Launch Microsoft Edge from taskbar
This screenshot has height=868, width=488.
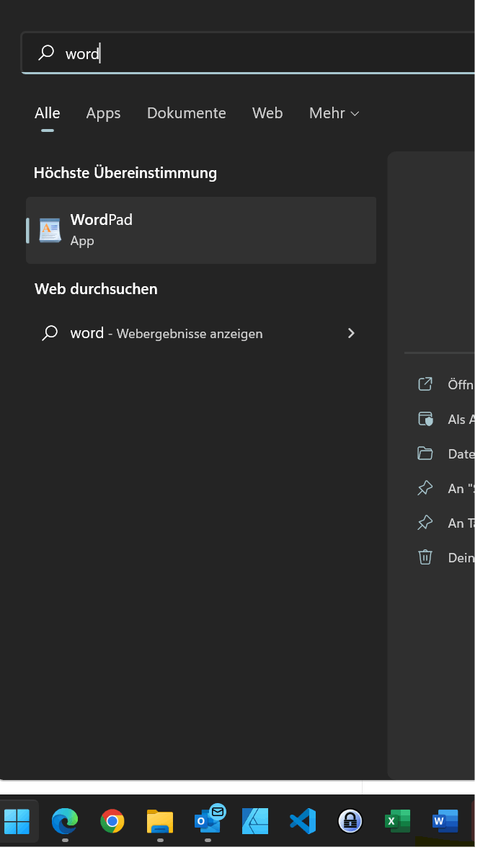[65, 821]
